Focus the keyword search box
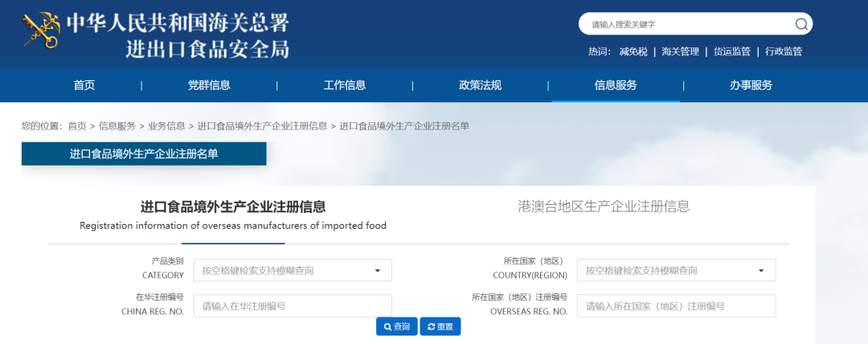The image size is (868, 344). click(x=695, y=24)
